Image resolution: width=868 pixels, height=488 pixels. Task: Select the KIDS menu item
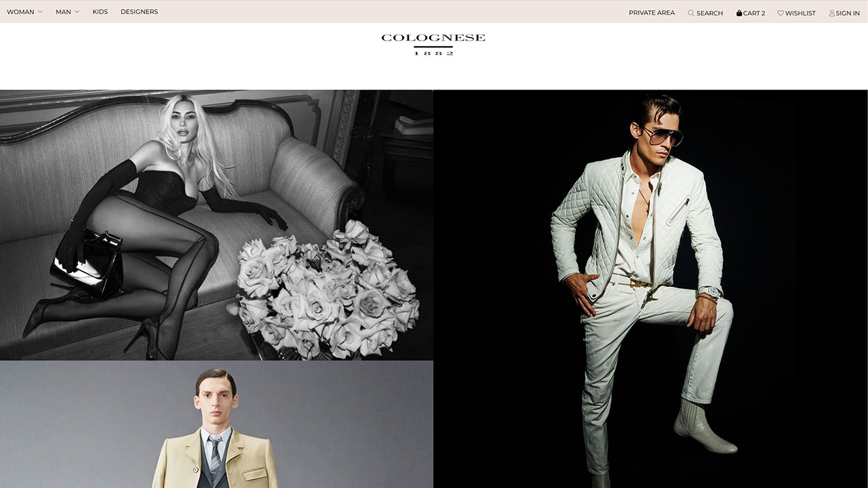click(x=100, y=12)
